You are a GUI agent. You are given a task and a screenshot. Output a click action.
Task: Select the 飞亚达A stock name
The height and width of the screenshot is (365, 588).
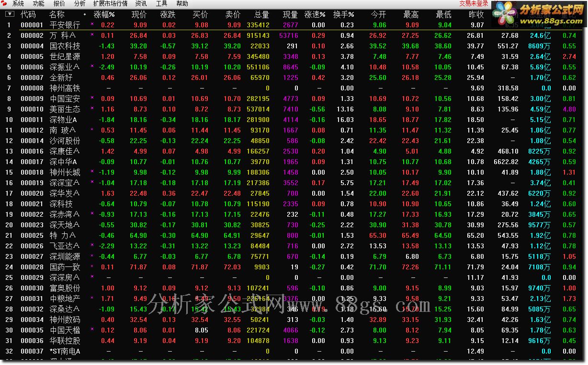click(65, 246)
